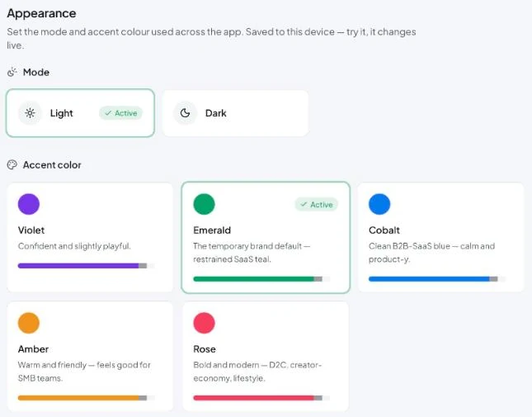The width and height of the screenshot is (532, 417).
Task: Click the 'Rose' title text
Action: click(x=205, y=348)
